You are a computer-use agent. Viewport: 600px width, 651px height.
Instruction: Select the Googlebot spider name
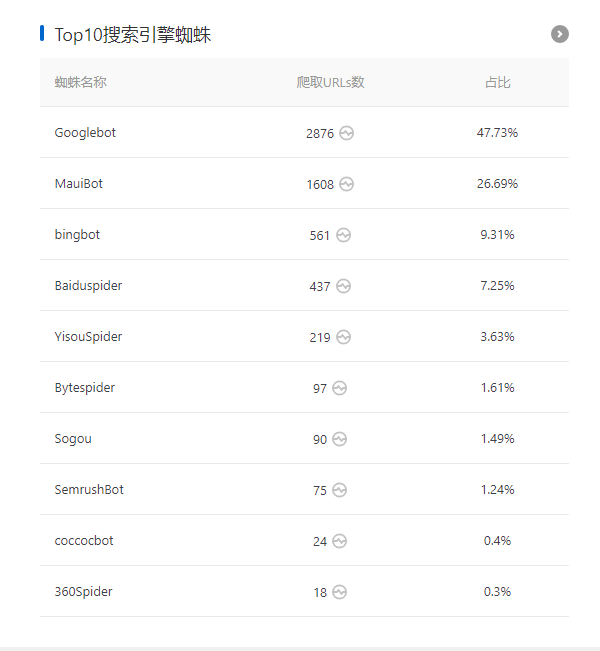click(85, 133)
